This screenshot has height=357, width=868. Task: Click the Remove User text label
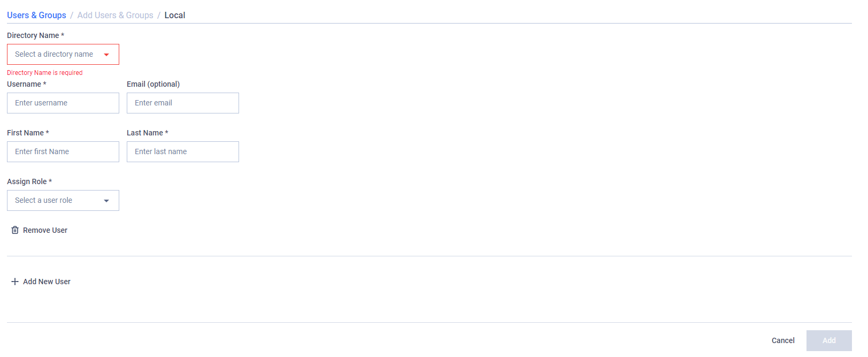45,230
